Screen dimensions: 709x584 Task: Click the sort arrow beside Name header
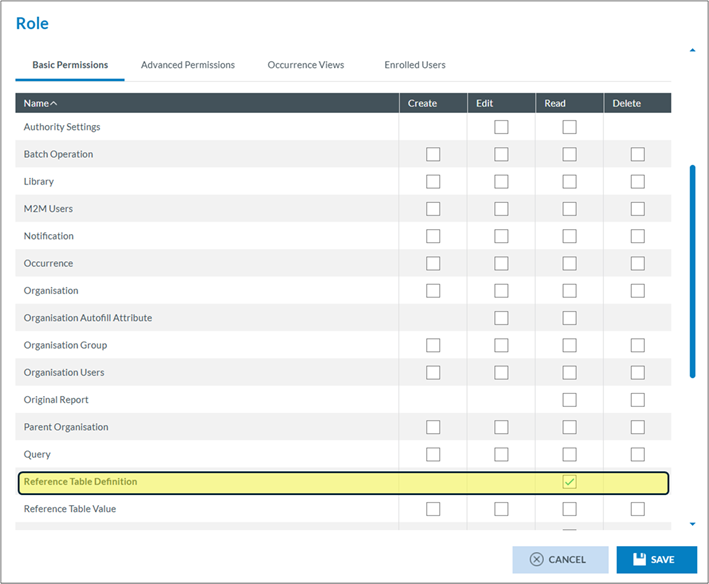tap(54, 103)
